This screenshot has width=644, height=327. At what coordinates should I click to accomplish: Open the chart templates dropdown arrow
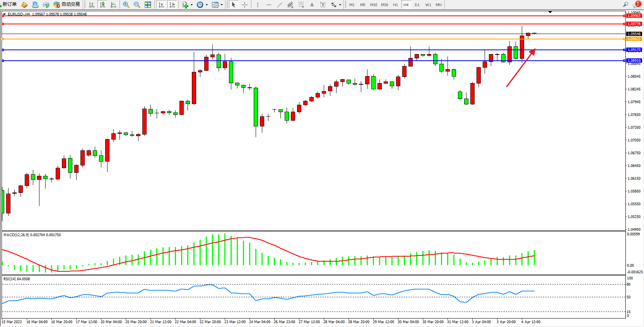pos(222,5)
